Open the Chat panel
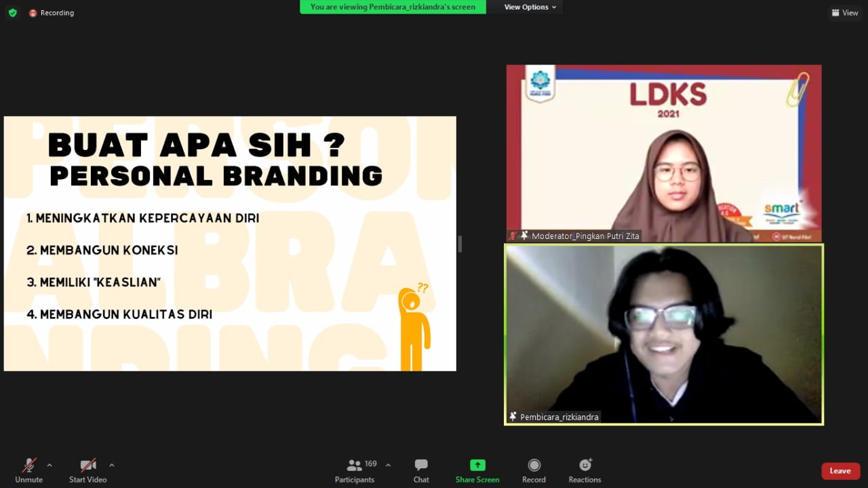 [420, 470]
